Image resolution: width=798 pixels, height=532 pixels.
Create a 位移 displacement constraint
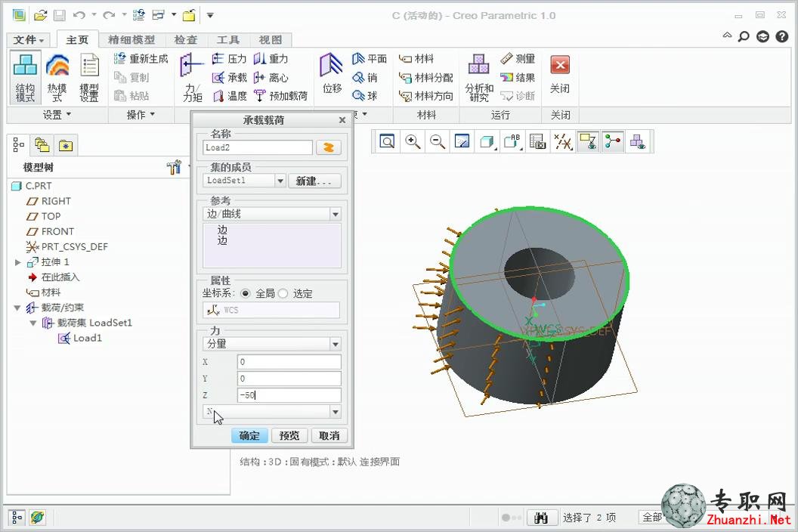click(x=332, y=74)
